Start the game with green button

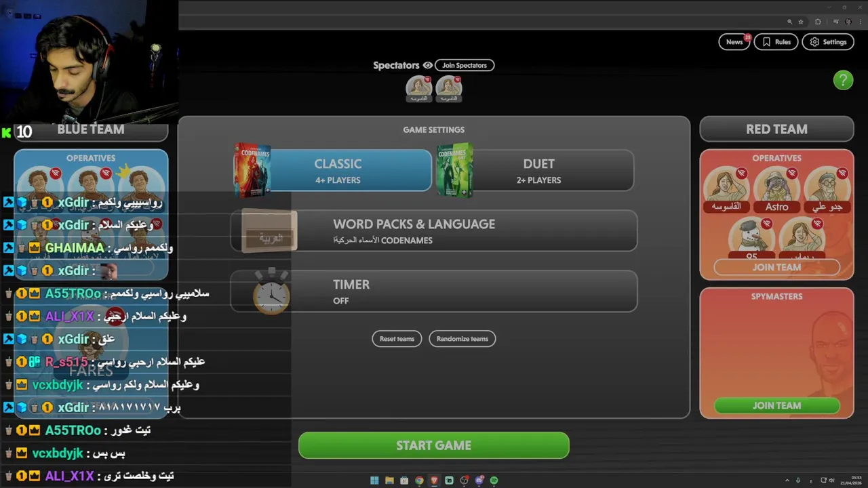tap(434, 445)
